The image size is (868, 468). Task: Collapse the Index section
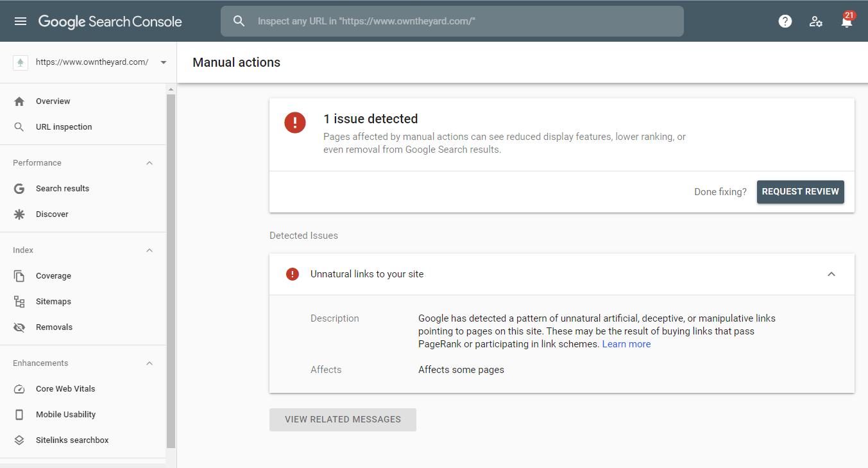tap(149, 250)
